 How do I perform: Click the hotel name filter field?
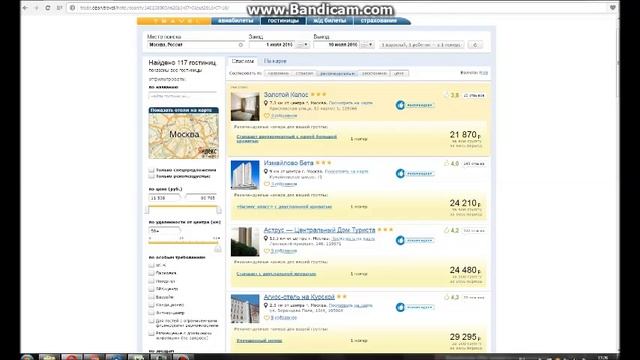tap(182, 96)
